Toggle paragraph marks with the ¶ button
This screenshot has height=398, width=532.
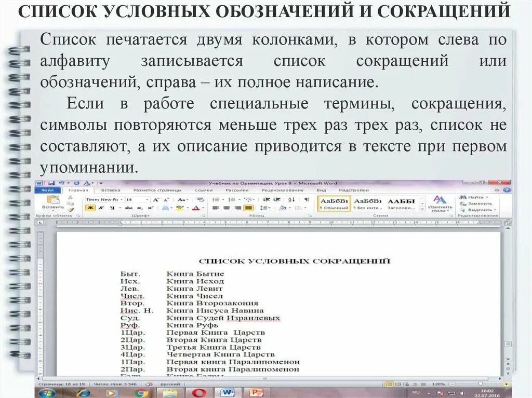coord(307,199)
